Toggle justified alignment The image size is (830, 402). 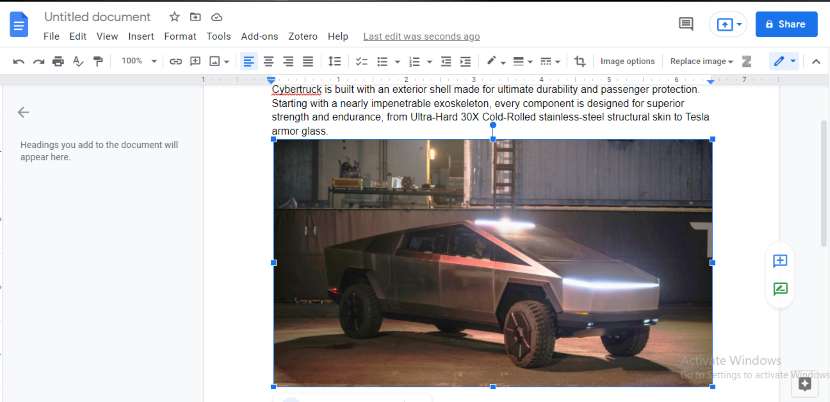point(308,61)
